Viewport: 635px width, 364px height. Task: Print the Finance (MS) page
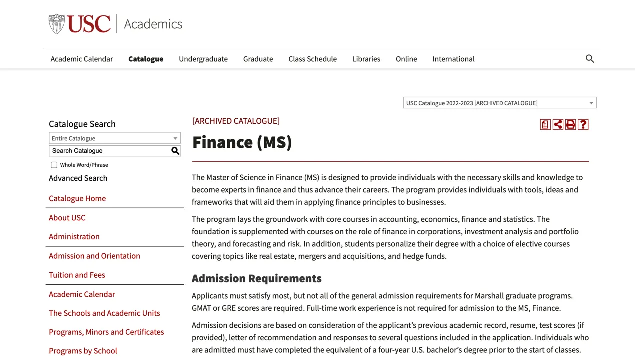(x=570, y=125)
